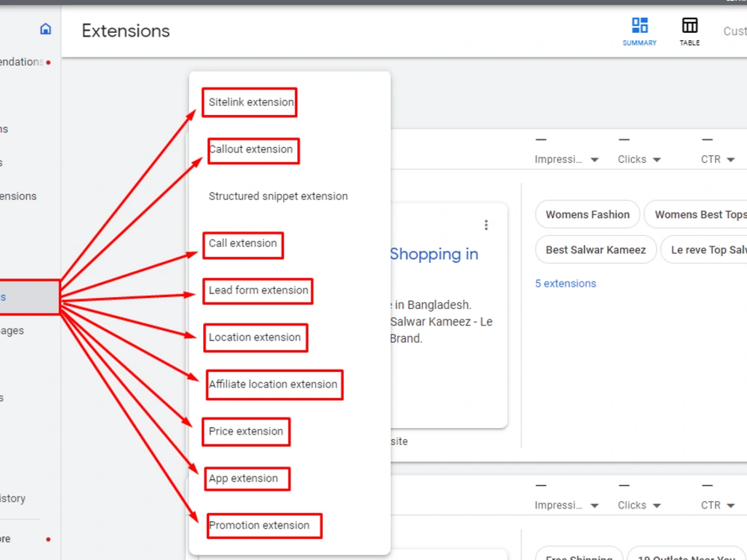The height and width of the screenshot is (560, 747).
Task: Open the upper Impressions metric dropdown
Action: [566, 160]
